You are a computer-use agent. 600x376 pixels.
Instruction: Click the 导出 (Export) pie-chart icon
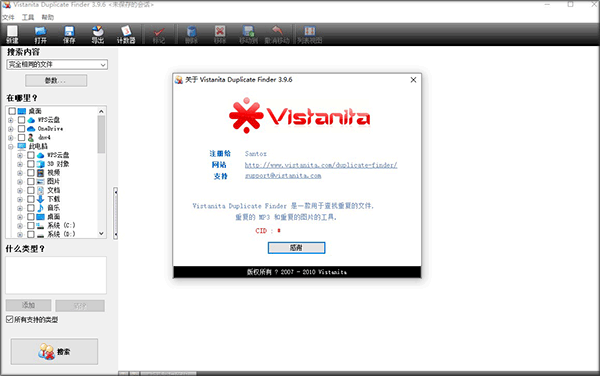click(98, 31)
